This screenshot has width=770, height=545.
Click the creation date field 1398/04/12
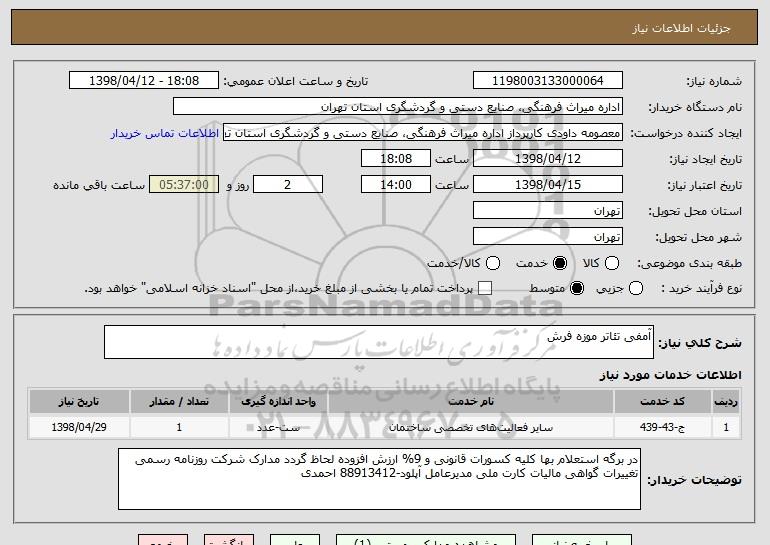tap(548, 159)
